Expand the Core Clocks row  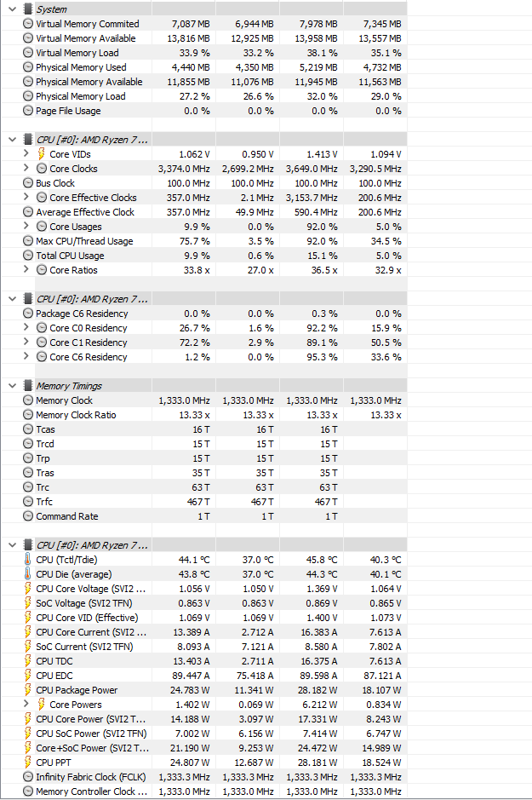[26, 169]
